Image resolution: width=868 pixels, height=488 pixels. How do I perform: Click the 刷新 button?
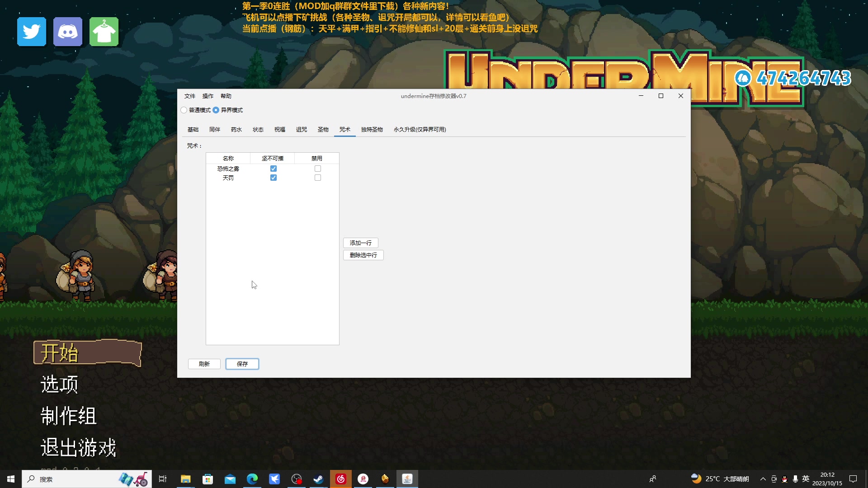[204, 364]
